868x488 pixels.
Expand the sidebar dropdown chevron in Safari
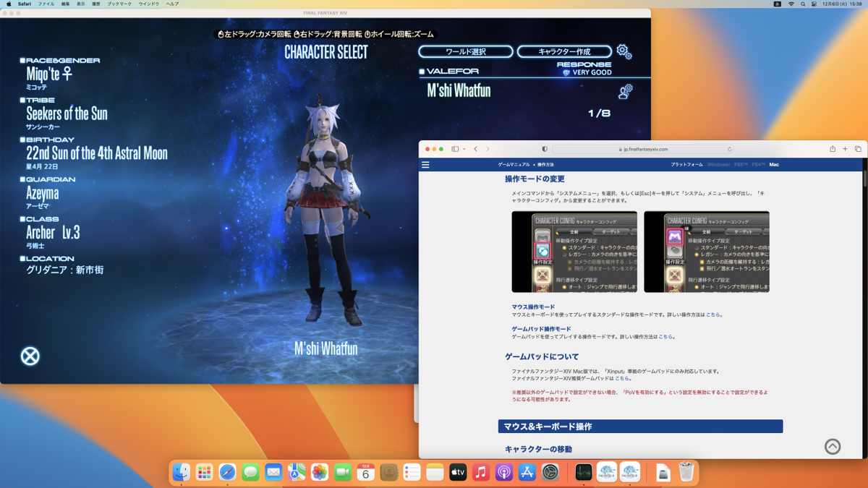(464, 149)
